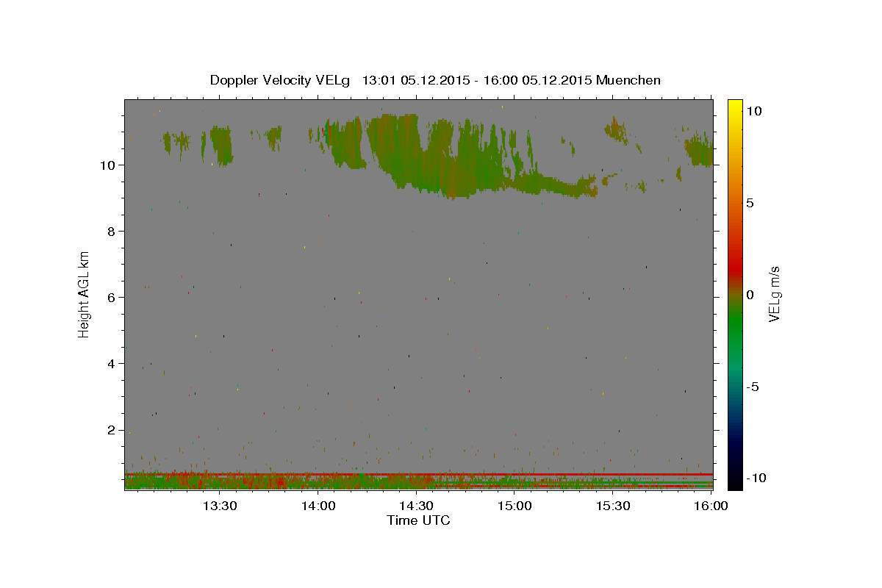Click the height tick label 8

pos(112,231)
